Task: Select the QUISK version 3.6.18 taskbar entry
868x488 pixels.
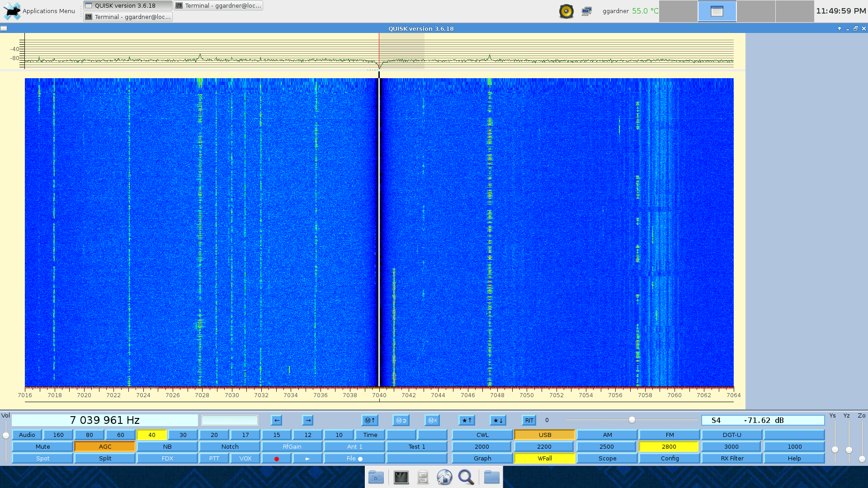Action: point(128,5)
